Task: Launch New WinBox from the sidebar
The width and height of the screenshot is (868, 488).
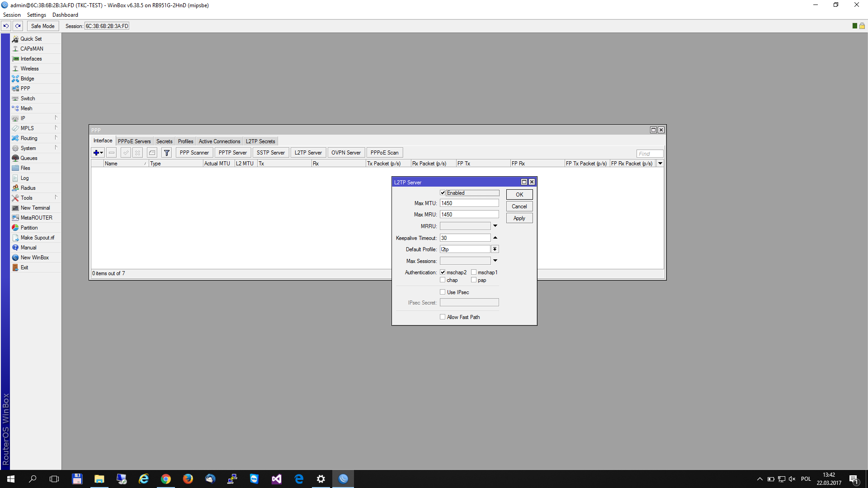Action: coord(34,258)
